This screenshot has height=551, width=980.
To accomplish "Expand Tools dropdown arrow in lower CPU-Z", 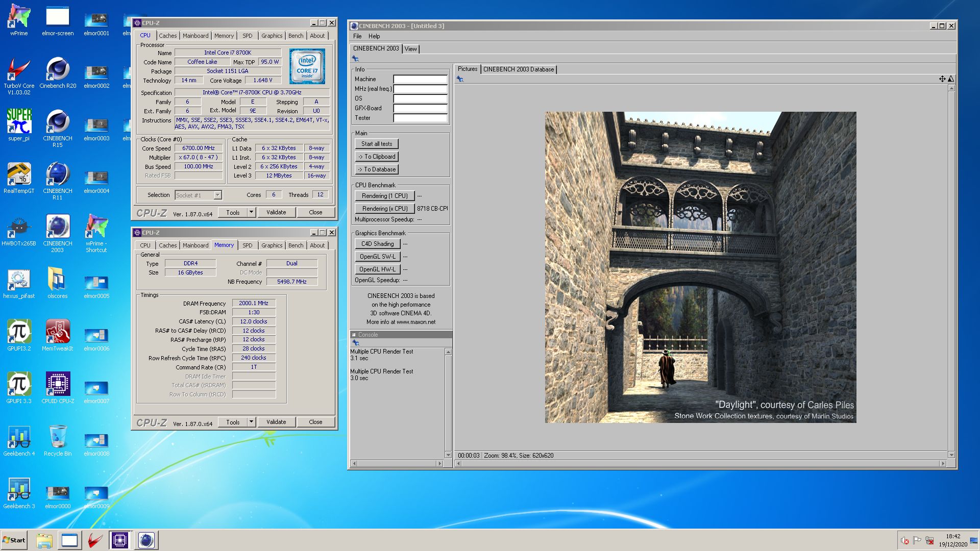I will (x=251, y=422).
